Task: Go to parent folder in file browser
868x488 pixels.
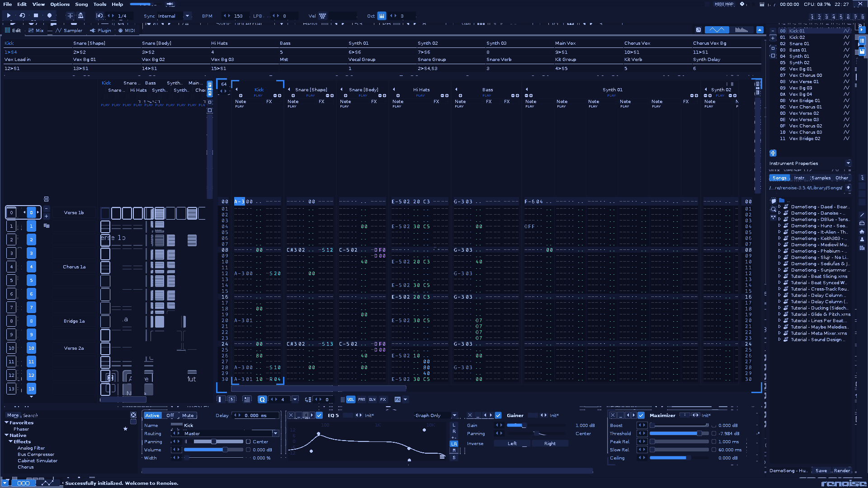Action: point(849,188)
